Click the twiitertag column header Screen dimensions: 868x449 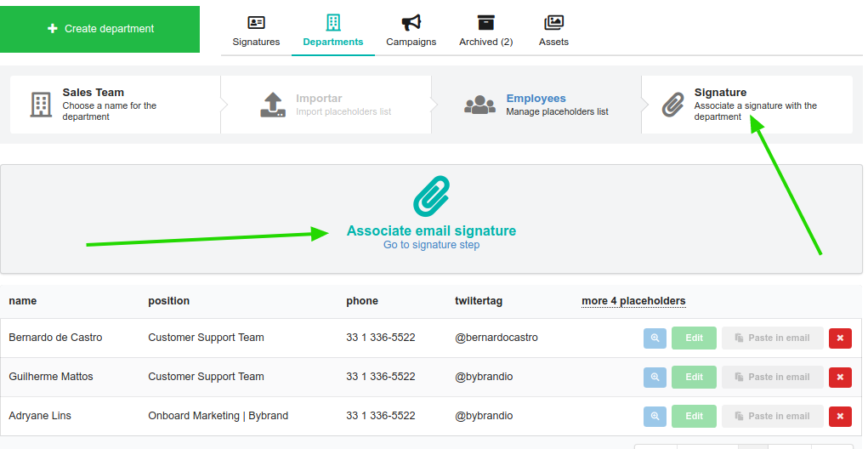[479, 301]
